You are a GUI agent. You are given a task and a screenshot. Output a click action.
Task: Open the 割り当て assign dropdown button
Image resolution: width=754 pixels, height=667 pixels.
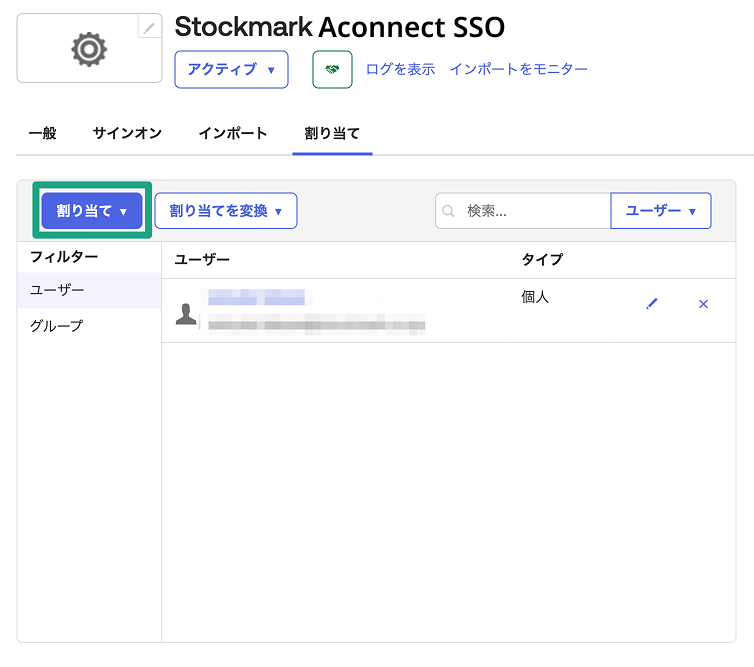pos(92,211)
